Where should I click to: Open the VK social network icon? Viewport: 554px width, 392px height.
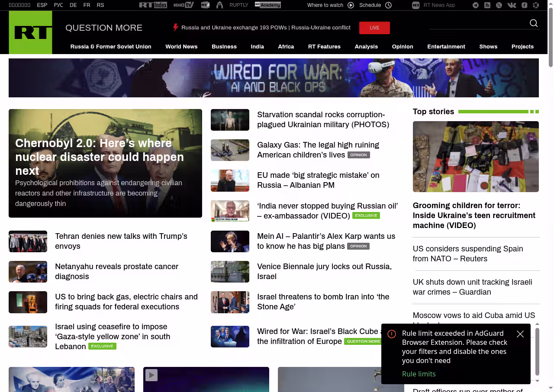[512, 5]
